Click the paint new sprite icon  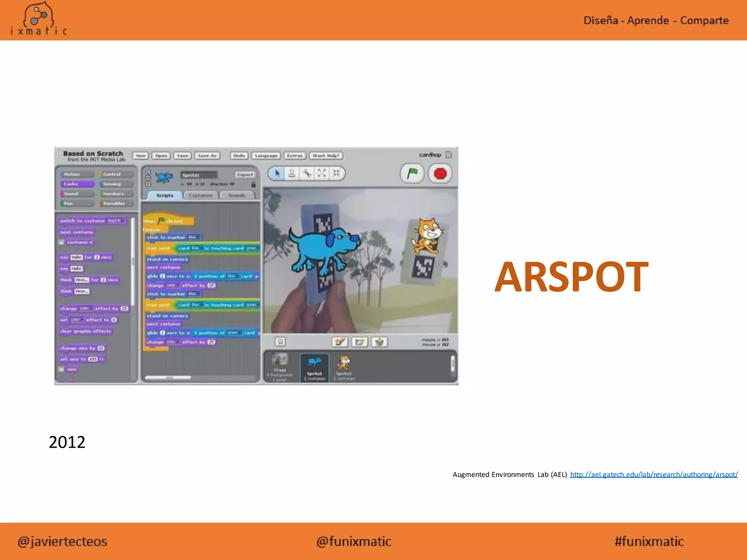(340, 342)
